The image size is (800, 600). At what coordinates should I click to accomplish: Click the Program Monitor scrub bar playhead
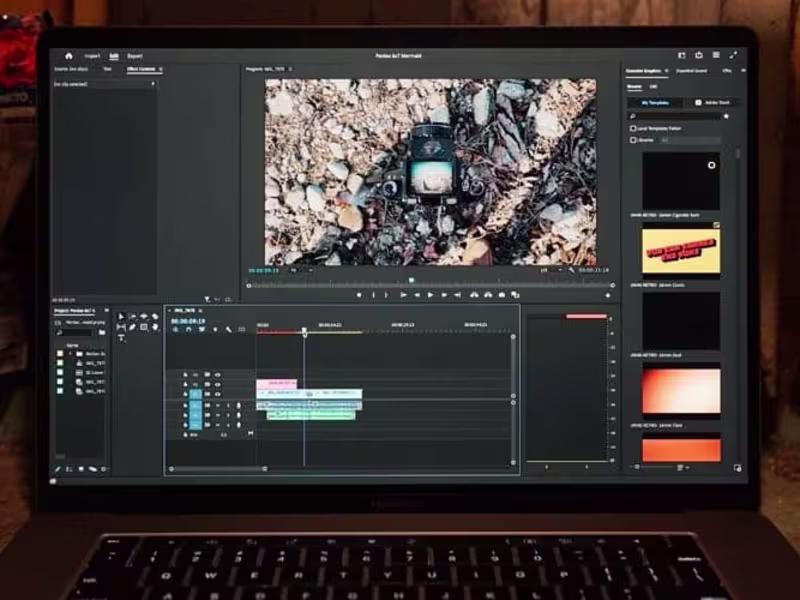pyautogui.click(x=411, y=280)
